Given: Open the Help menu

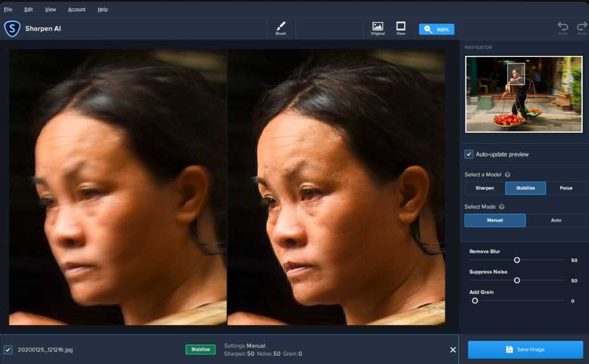Looking at the screenshot, I should (102, 10).
